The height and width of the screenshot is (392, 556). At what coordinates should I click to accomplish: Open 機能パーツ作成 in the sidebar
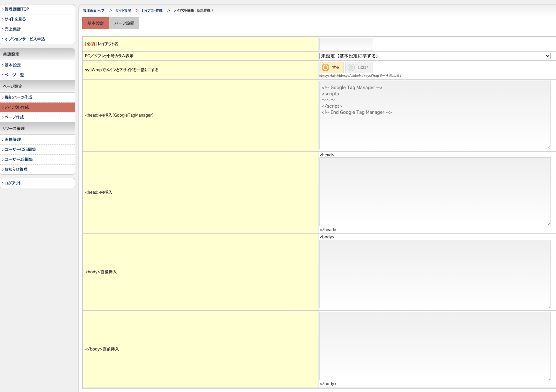tap(19, 97)
